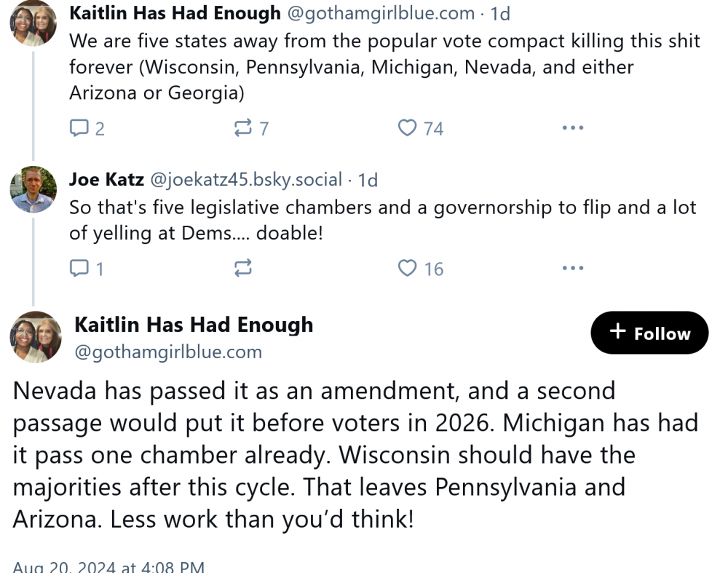Follow Kaitlin Has Had Enough
Image resolution: width=728 pixels, height=573 pixels.
pyautogui.click(x=649, y=333)
